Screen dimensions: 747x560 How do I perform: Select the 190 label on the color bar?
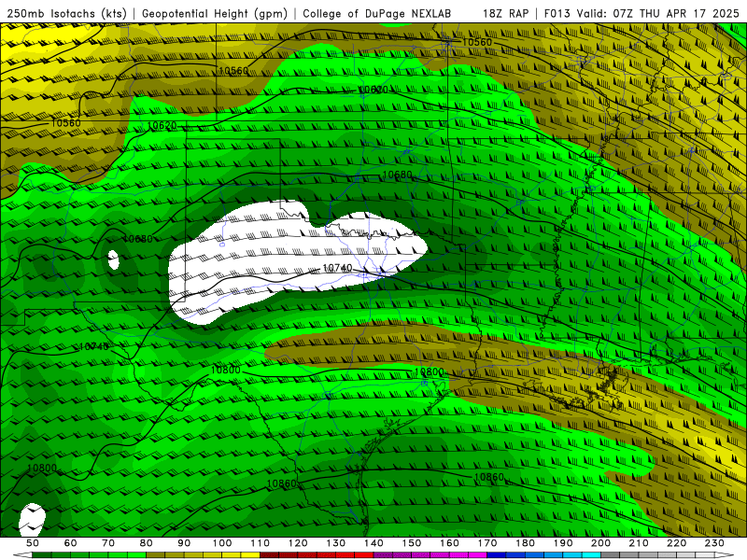point(563,543)
